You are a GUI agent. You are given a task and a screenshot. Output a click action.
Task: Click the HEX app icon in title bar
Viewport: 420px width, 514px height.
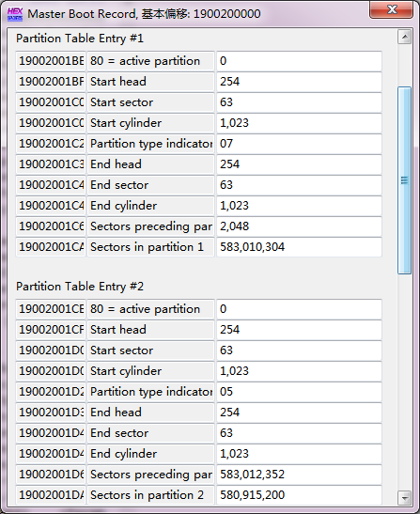[x=15, y=14]
